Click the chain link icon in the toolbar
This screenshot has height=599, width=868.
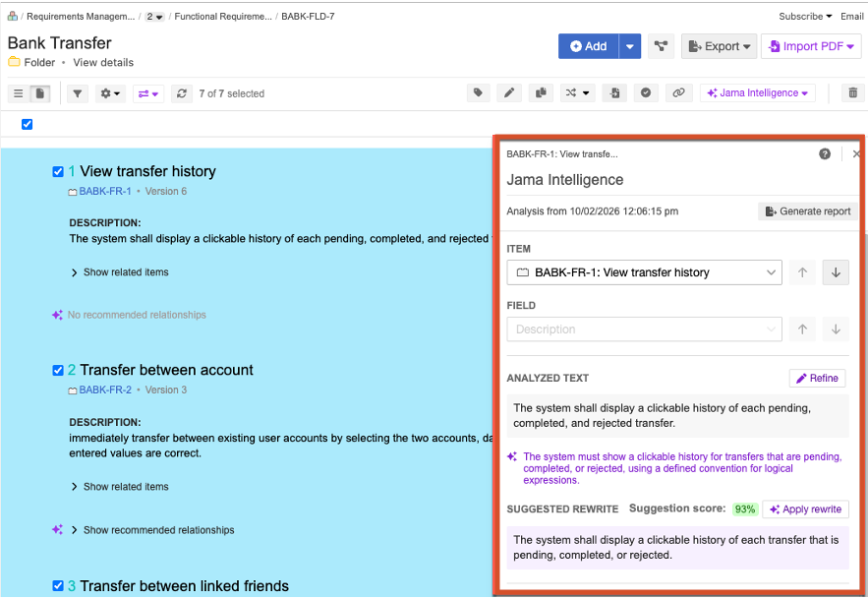click(x=678, y=93)
